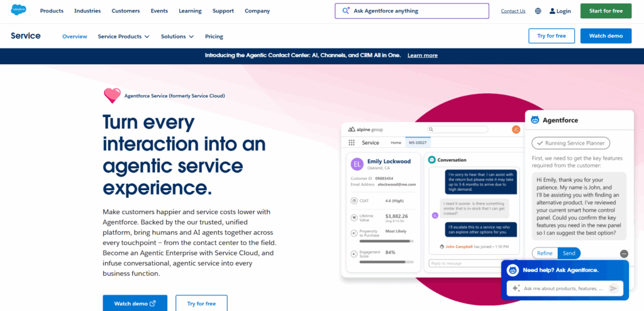Click the EL purple avatar
The width and height of the screenshot is (644, 311).
[357, 164]
